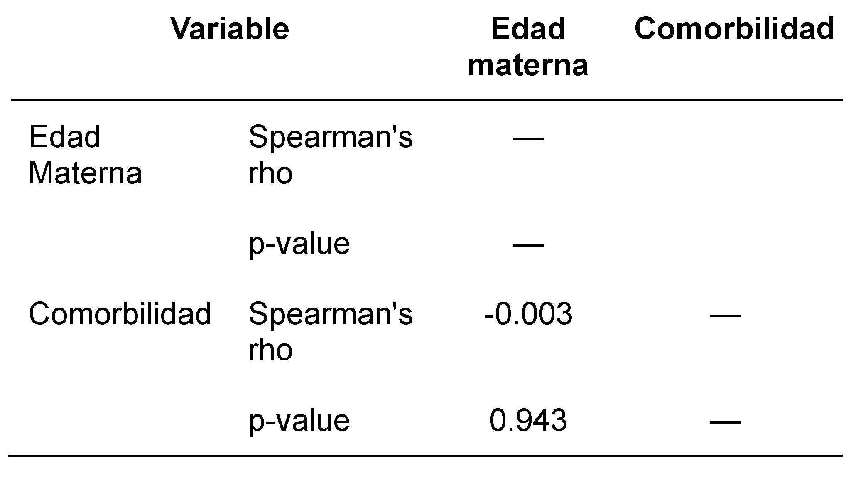Image resolution: width=868 pixels, height=481 pixels.
Task: Select Spearman's rho label in Comorbilidad row
Action: (x=331, y=331)
